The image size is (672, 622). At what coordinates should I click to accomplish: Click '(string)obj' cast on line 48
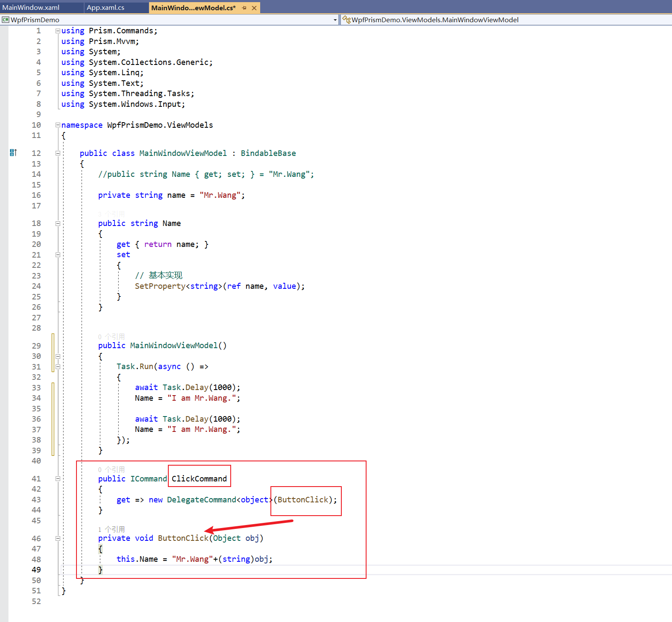[243, 559]
